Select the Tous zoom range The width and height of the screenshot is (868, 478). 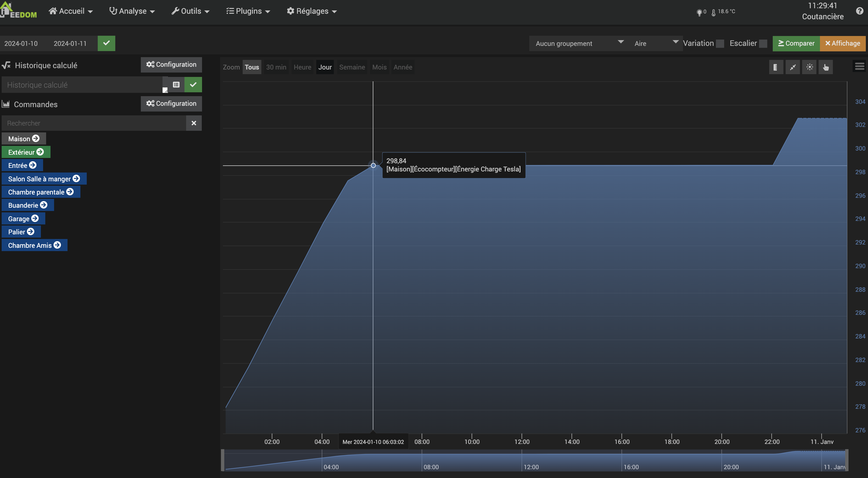click(252, 67)
